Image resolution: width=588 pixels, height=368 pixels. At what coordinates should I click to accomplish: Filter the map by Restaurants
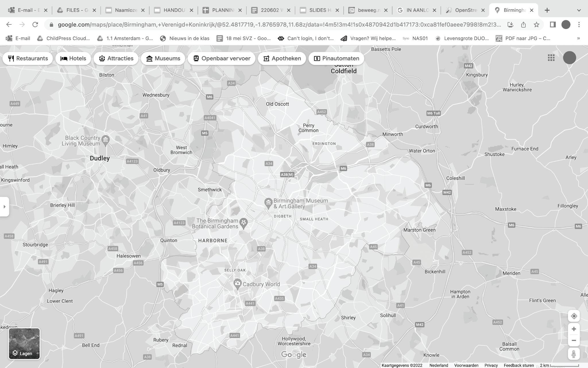(x=28, y=58)
